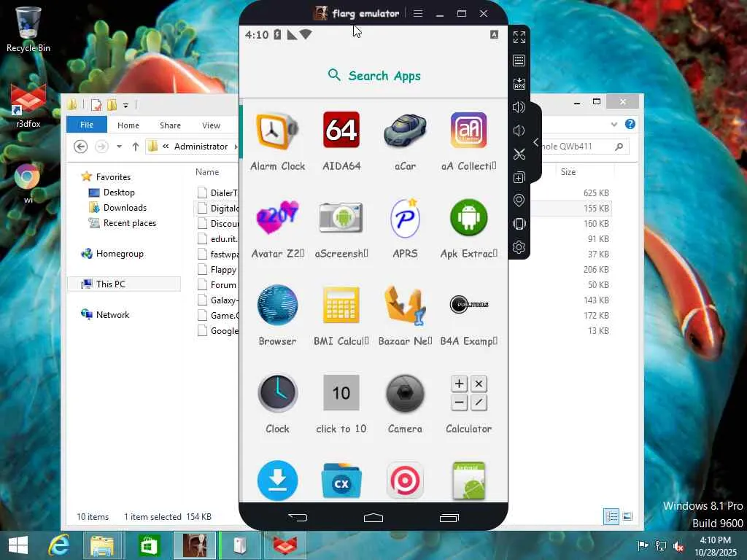Switch Explorer to large icons view

coord(628,516)
